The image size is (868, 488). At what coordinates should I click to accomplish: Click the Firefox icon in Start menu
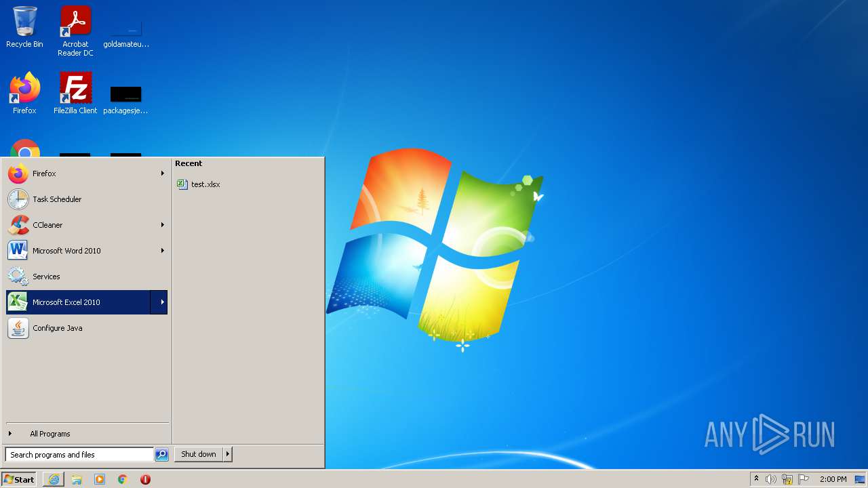(x=18, y=174)
